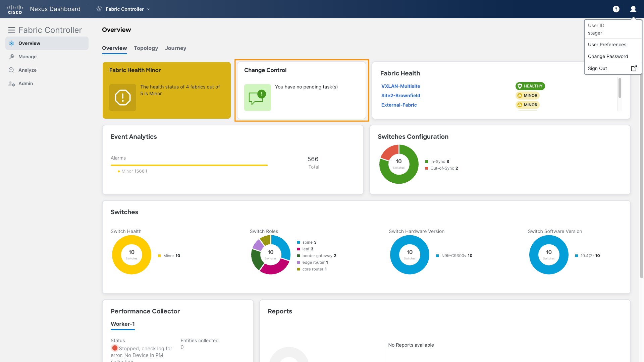Click the In-Sync 8 legend text
644x362 pixels.
[440, 162]
